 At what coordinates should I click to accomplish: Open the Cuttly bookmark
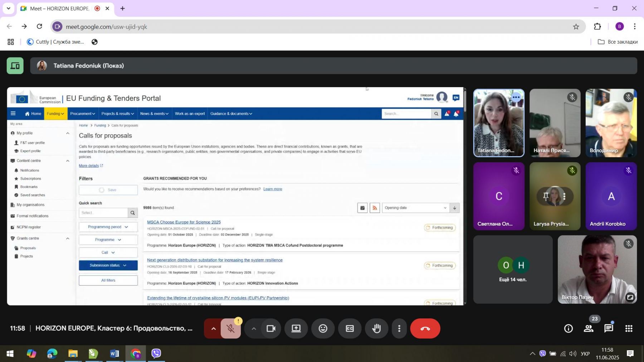point(56,42)
